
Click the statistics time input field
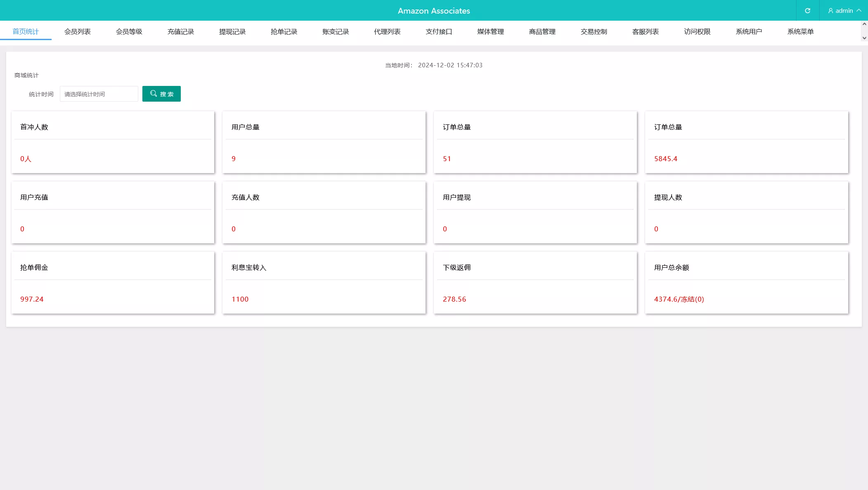coord(99,94)
